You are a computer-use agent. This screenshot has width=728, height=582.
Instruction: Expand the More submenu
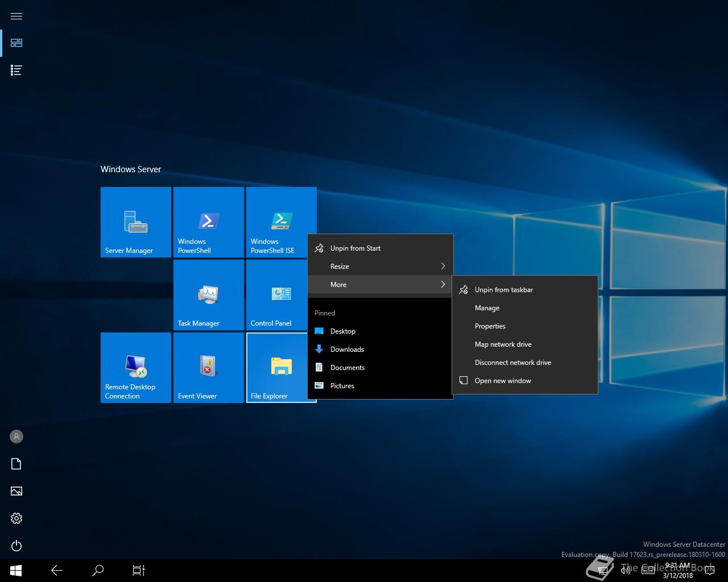[x=380, y=285]
